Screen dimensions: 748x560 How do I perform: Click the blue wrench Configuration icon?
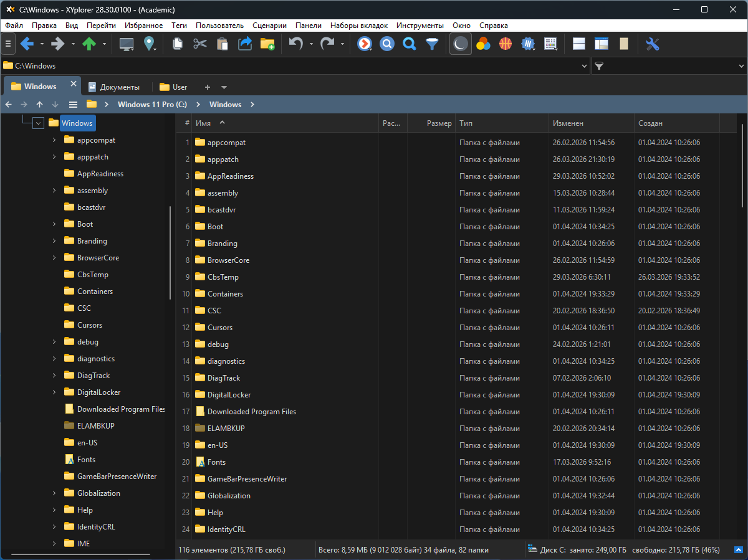[x=652, y=44]
